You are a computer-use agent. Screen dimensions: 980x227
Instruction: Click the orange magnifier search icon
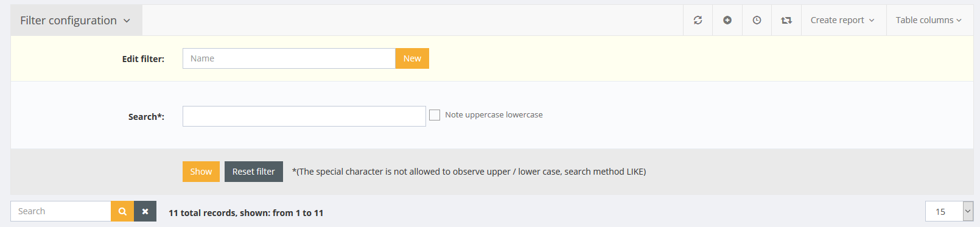122,211
